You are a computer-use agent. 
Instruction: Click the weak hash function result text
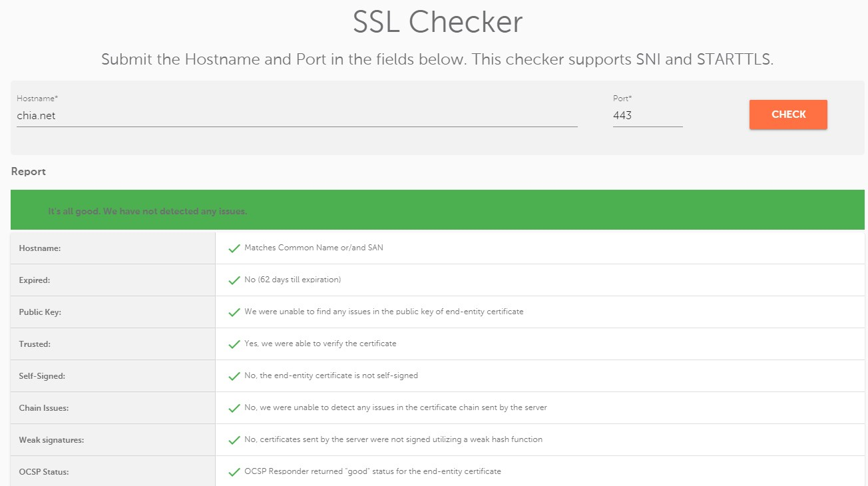pos(393,439)
